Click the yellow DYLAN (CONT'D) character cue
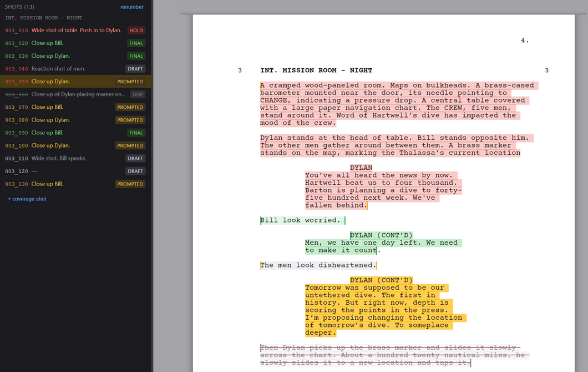The width and height of the screenshot is (588, 372). click(381, 280)
